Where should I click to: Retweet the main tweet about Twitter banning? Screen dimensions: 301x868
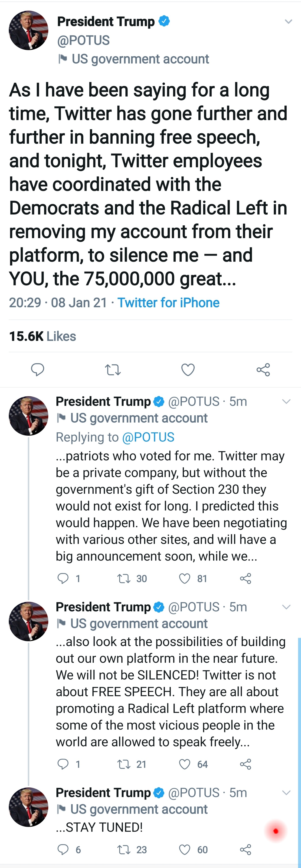point(113,370)
